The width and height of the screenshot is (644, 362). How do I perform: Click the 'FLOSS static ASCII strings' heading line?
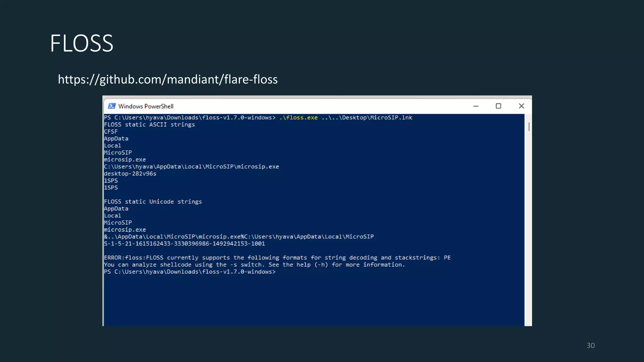[x=149, y=125]
